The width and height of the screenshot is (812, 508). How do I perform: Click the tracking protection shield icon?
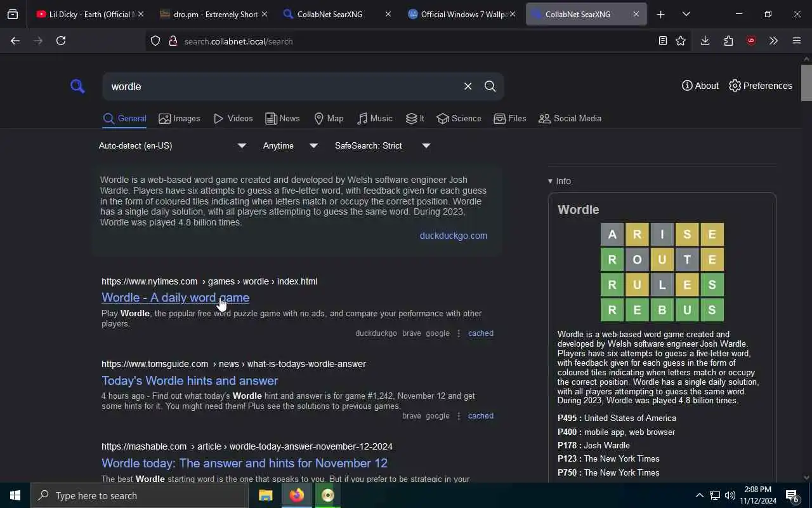(155, 41)
